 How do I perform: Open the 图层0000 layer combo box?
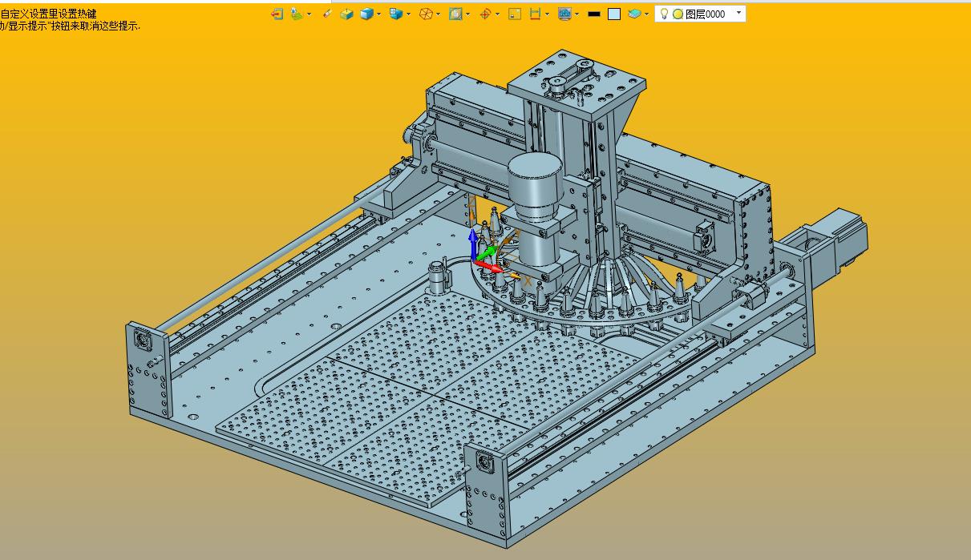click(701, 14)
